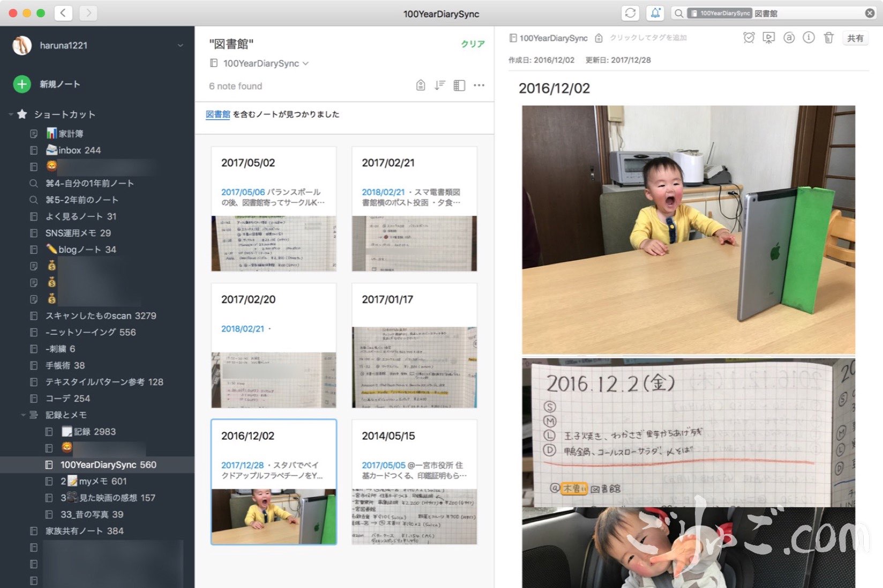Click the sort notes icon

[x=439, y=86]
